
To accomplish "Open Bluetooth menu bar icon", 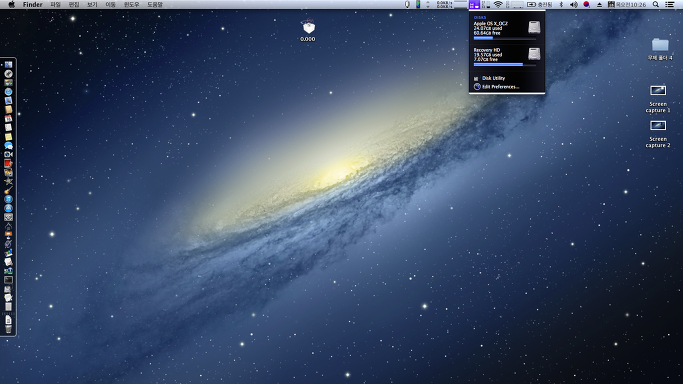I will point(561,4).
